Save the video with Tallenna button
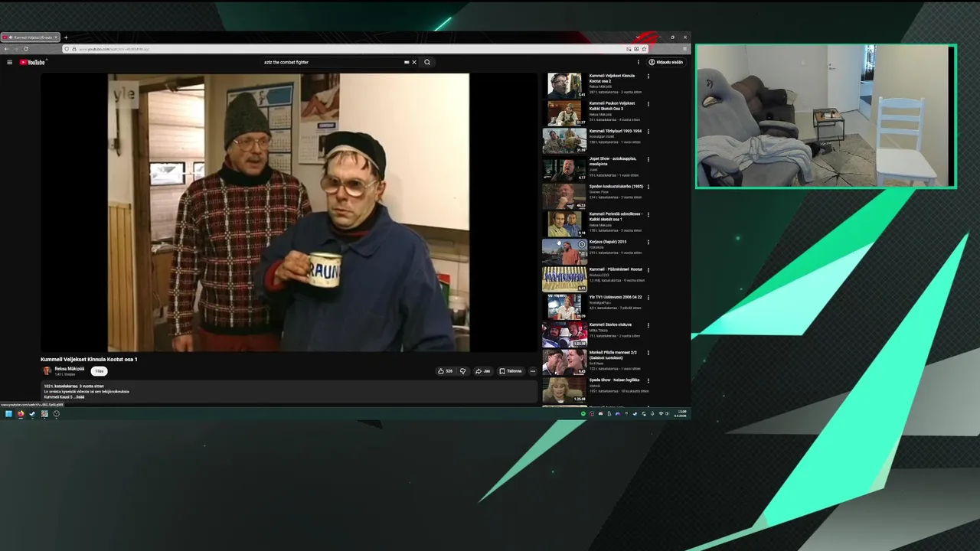 pos(511,371)
